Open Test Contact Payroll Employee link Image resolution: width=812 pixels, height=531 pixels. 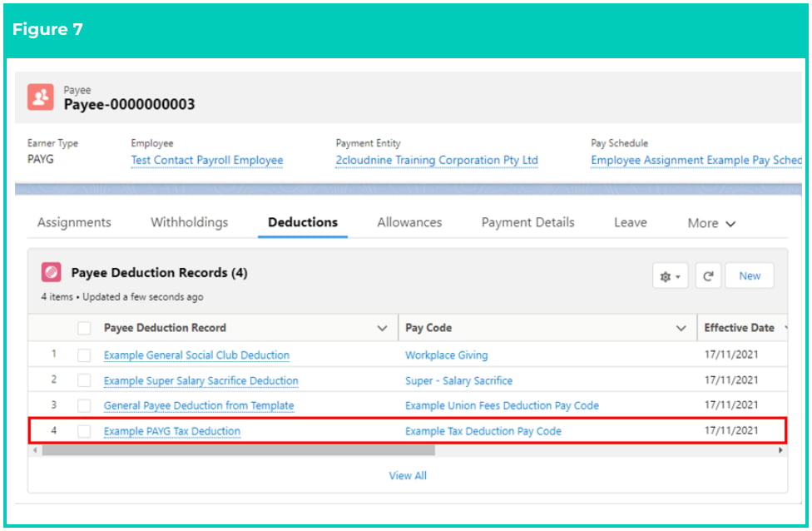(206, 160)
